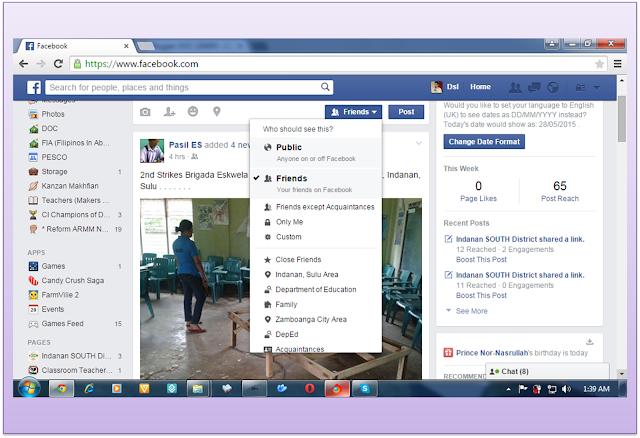Click the Facebook browser tab
640x438 pixels.
tap(76, 46)
